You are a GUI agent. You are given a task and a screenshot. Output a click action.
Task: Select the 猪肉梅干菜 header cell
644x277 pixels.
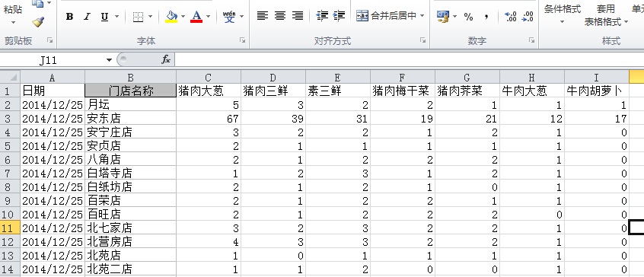point(403,91)
